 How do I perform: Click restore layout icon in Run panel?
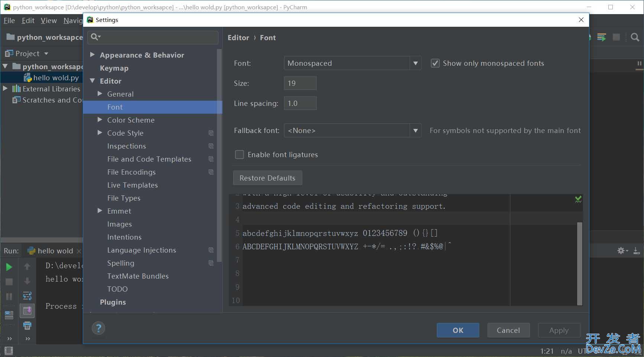click(9, 315)
